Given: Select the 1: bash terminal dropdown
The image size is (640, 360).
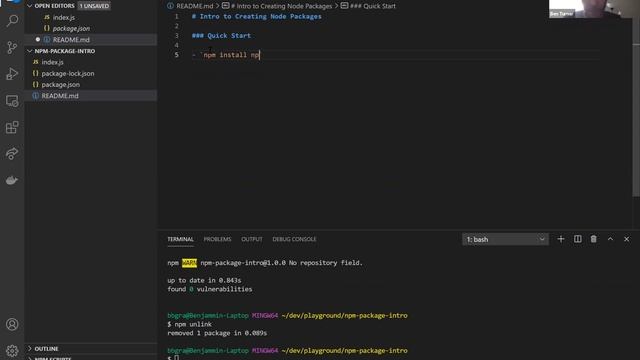Looking at the screenshot, I should (505, 239).
